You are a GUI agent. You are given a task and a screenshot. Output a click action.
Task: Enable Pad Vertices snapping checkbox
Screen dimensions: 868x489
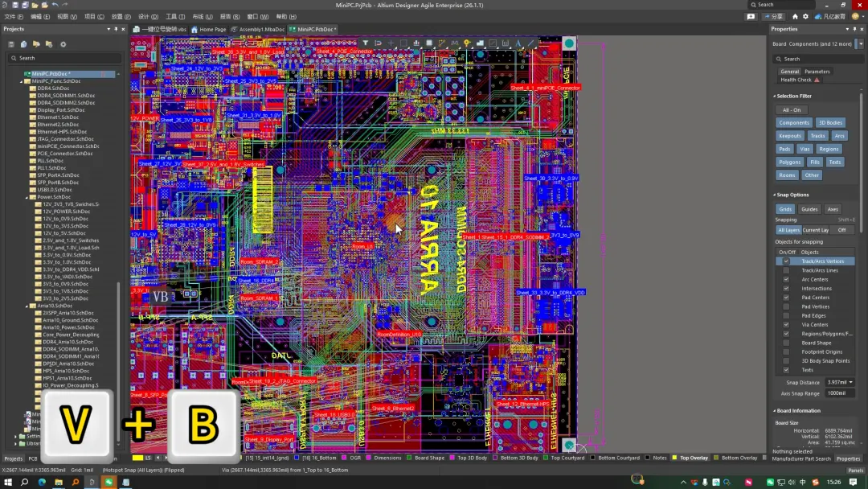tap(786, 306)
